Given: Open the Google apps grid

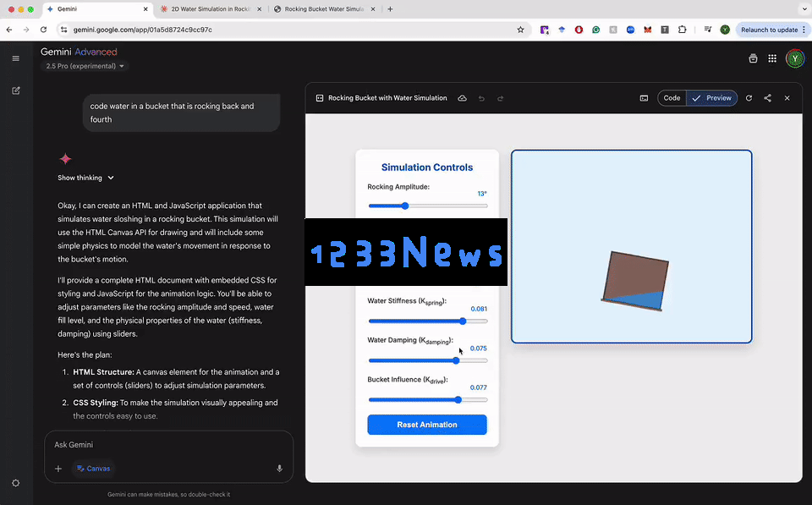Looking at the screenshot, I should 772,58.
